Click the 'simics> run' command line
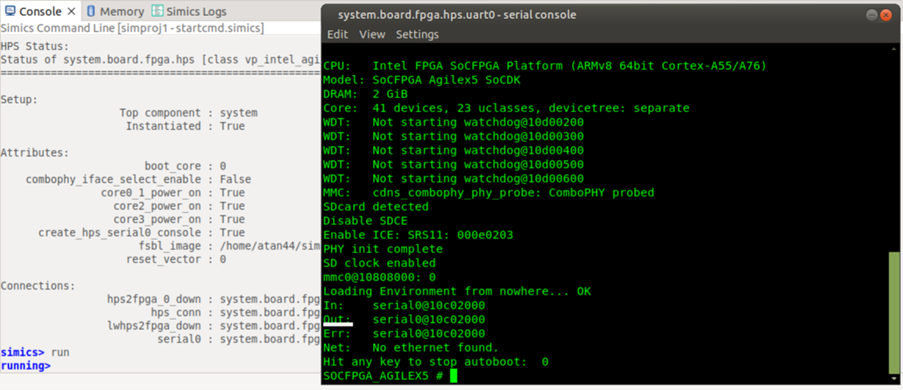The height and width of the screenshot is (390, 903). 35,352
